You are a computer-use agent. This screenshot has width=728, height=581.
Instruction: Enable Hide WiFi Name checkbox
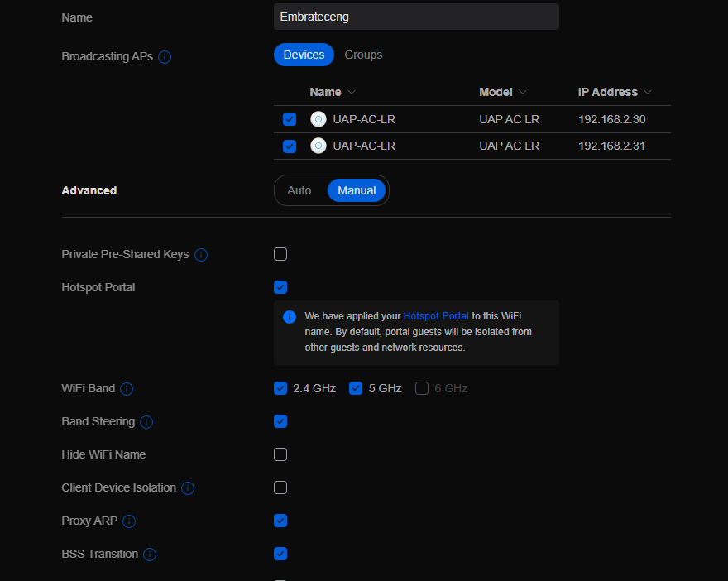[x=280, y=454]
